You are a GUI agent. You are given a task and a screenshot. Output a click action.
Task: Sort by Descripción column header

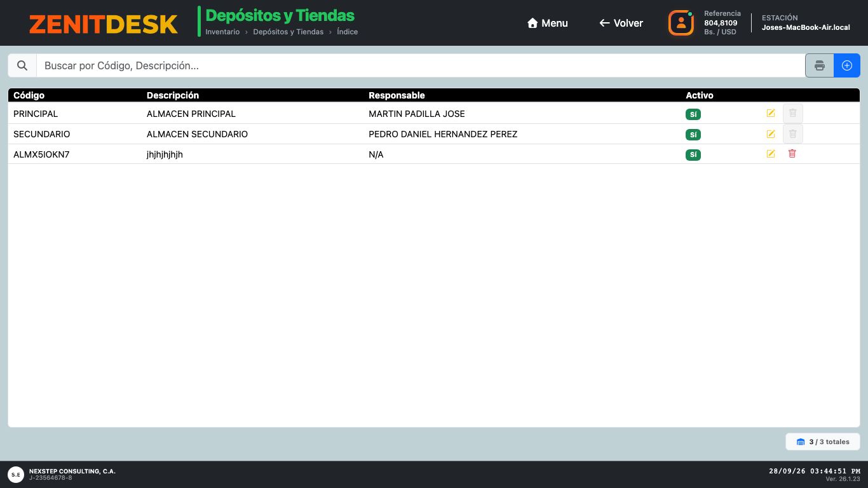[173, 95]
